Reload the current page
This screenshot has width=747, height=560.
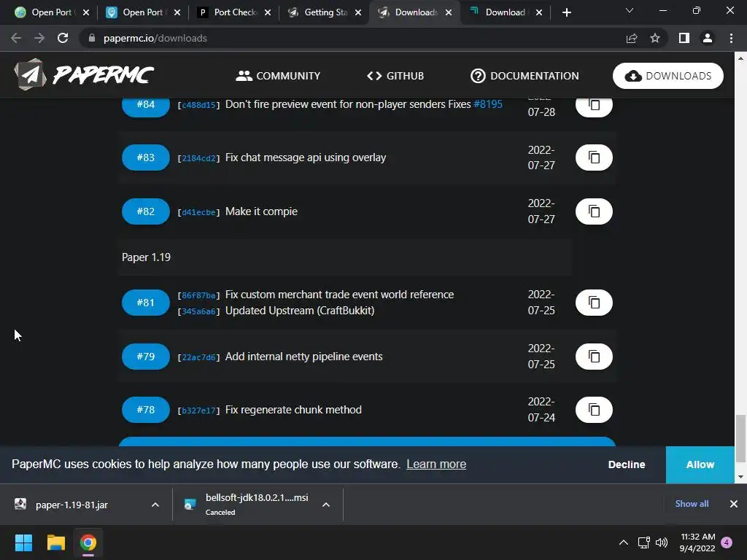click(x=63, y=38)
